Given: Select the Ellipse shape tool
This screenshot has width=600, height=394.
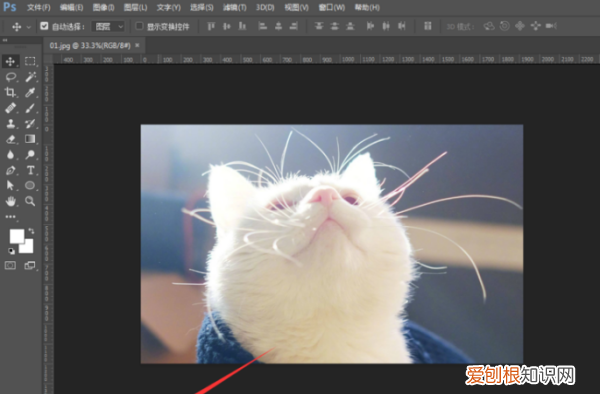Looking at the screenshot, I should (x=30, y=186).
